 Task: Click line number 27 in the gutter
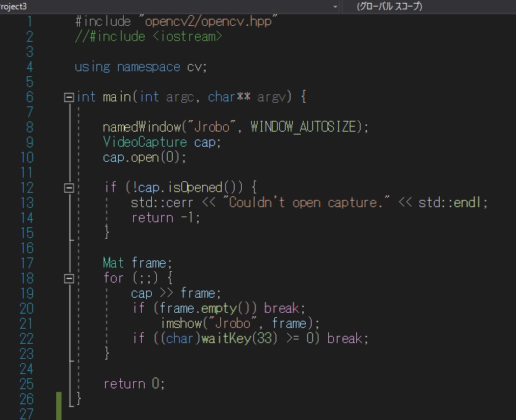click(x=27, y=414)
